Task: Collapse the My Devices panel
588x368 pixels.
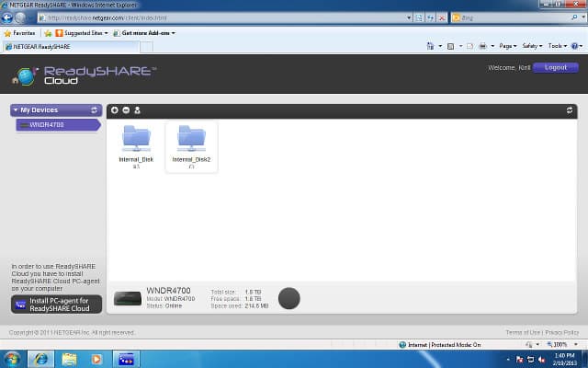Action: click(x=16, y=110)
